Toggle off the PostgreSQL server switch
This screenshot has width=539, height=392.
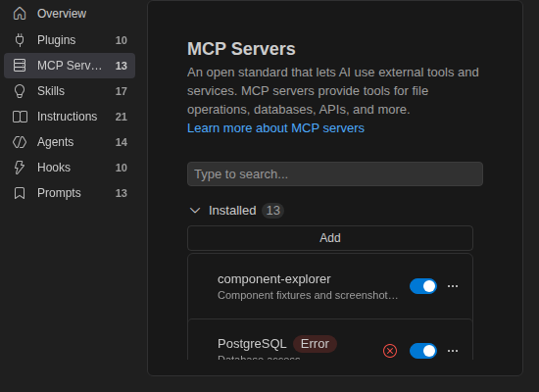423,351
